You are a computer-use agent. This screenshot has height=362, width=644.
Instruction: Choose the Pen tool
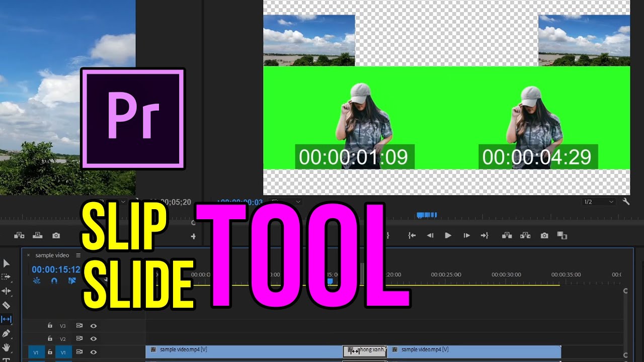(x=7, y=333)
